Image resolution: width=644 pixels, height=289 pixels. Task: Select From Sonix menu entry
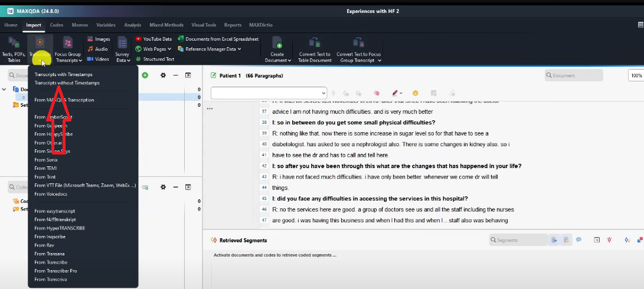click(46, 160)
